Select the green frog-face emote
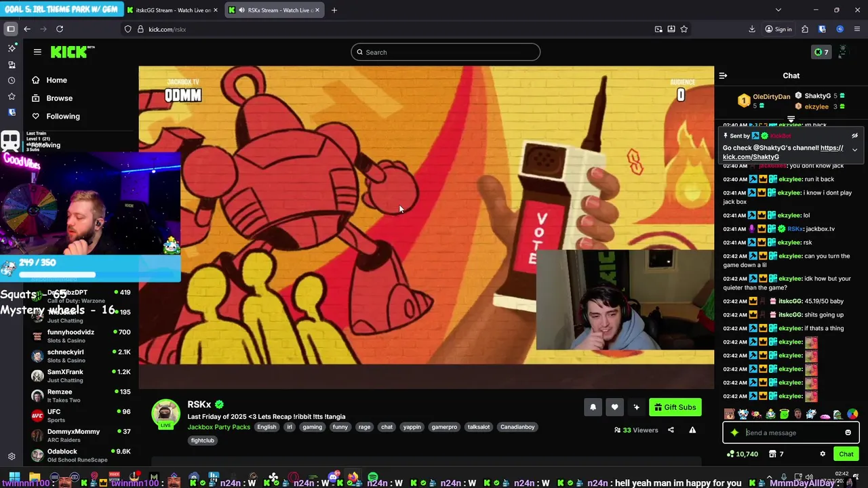868x488 pixels. 784,414
